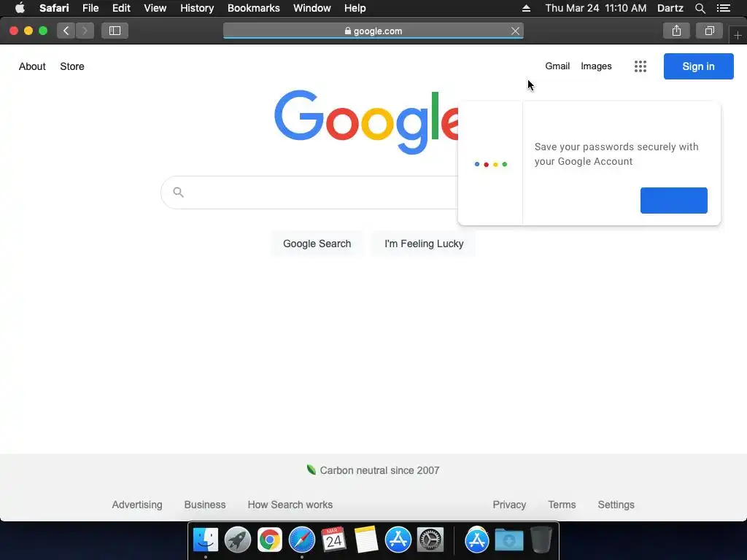Open the Downloads folder in the Dock
747x560 pixels.
508,540
